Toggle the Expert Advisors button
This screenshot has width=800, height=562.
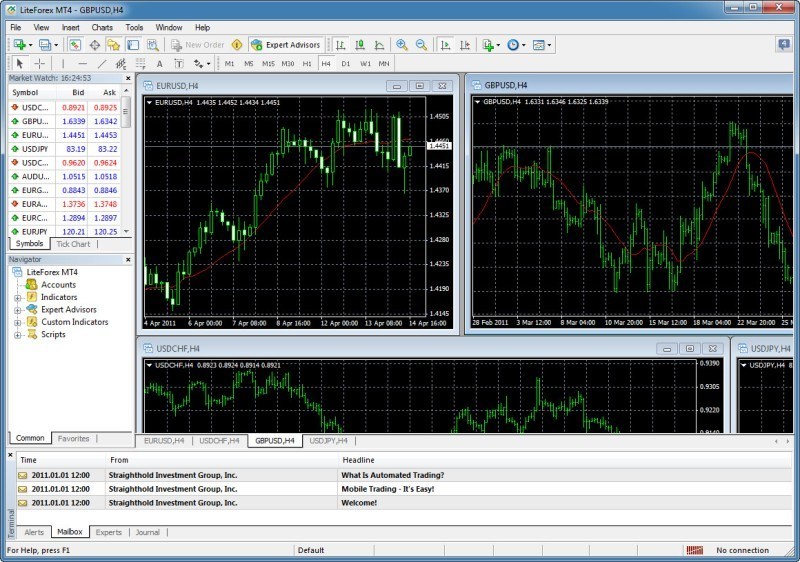286,45
